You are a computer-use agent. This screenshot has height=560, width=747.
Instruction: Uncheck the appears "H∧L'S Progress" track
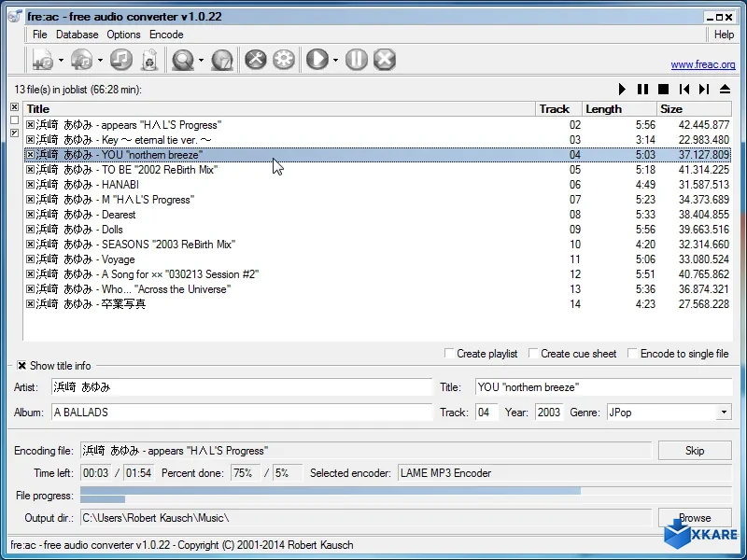tap(30, 125)
